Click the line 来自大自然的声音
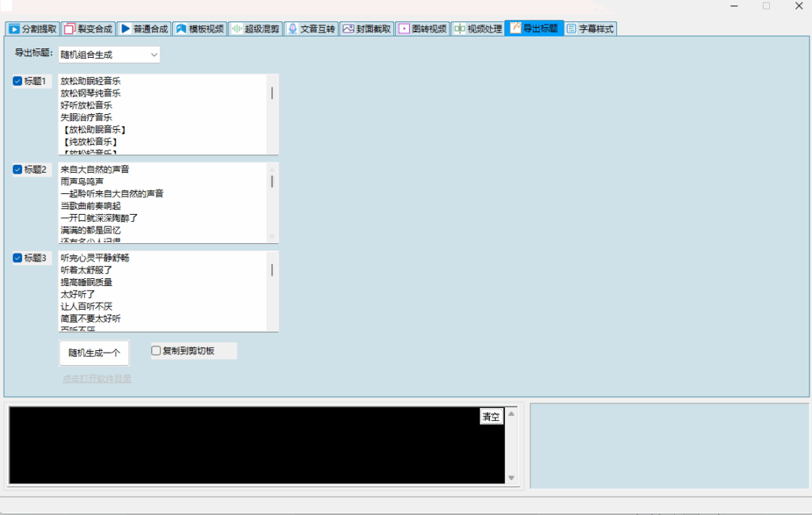812x515 pixels. [95, 170]
